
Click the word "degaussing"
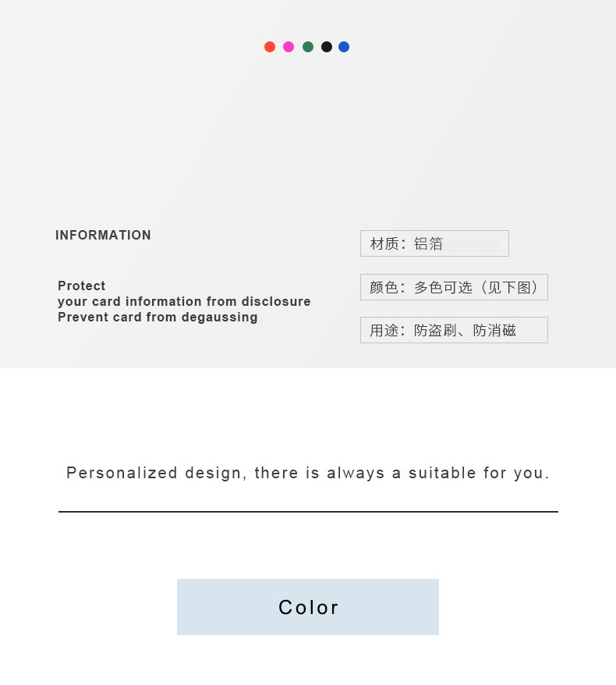pyautogui.click(x=219, y=317)
